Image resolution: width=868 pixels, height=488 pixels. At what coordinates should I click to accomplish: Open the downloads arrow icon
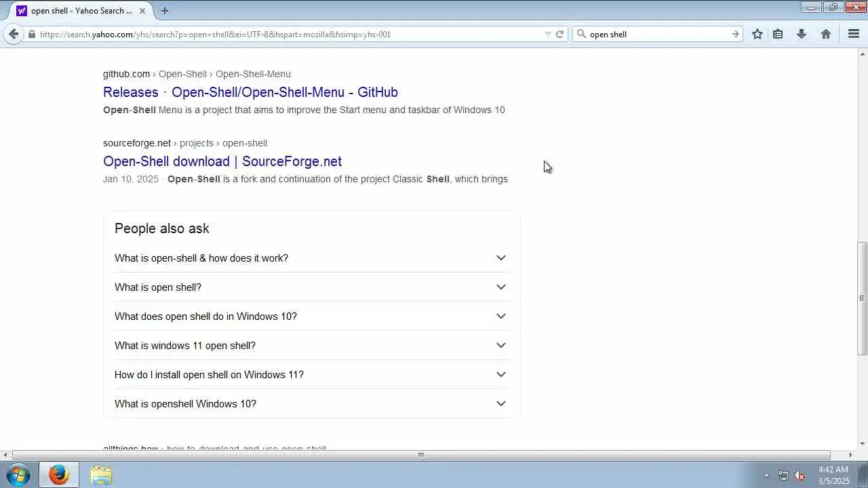(x=802, y=34)
